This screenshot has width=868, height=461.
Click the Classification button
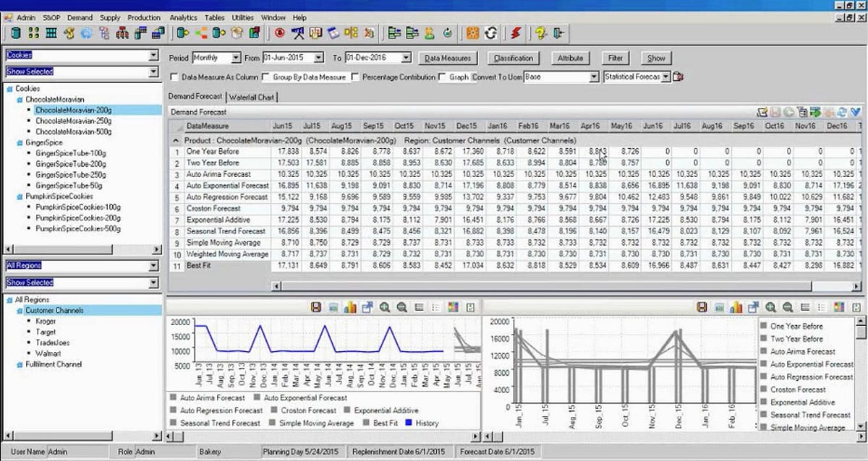514,58
